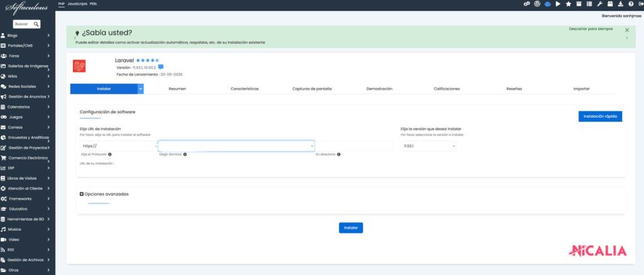Open the Reseñas tab
The height and width of the screenshot is (275, 644).
(514, 89)
